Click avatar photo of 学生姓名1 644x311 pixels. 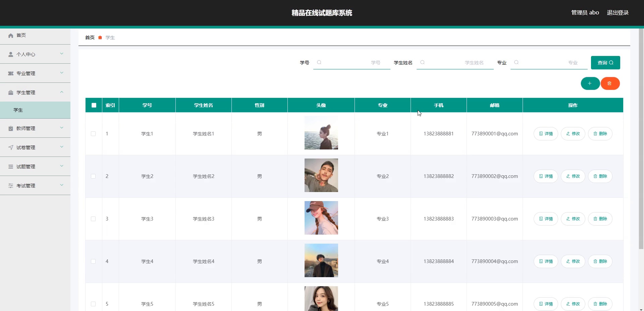(321, 133)
